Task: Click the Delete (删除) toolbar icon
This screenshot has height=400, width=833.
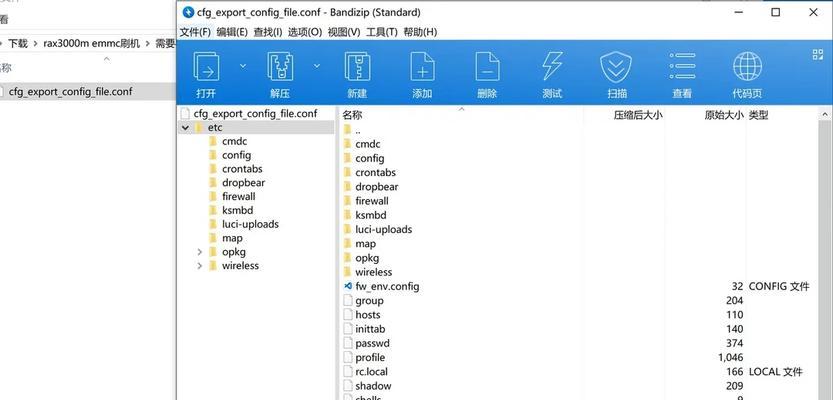Action: [x=487, y=66]
